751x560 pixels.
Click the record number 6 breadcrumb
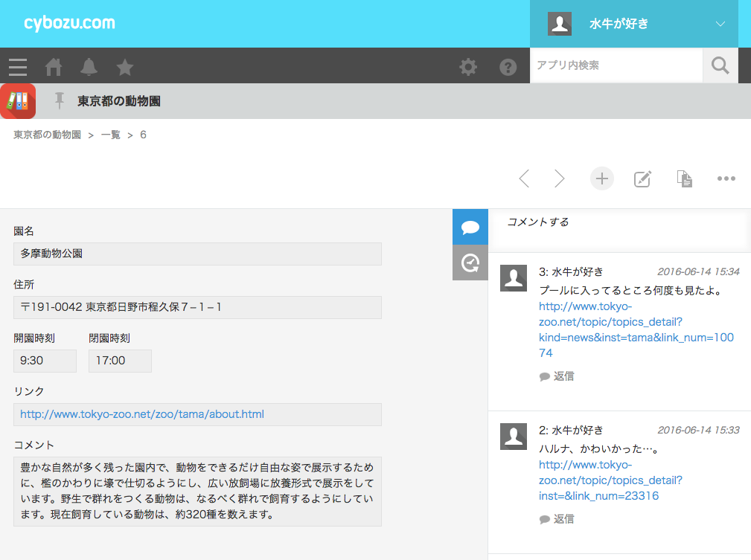pos(143,135)
